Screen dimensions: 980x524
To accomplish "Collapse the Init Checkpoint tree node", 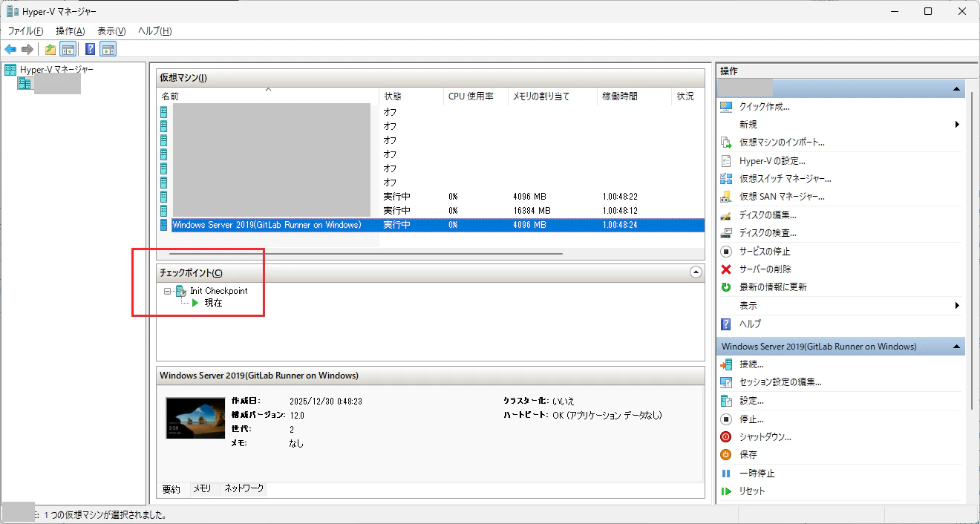I will pos(167,291).
